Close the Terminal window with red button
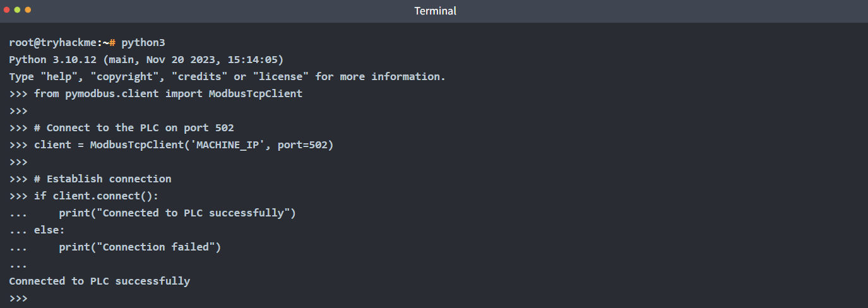868x308 pixels. (7, 10)
